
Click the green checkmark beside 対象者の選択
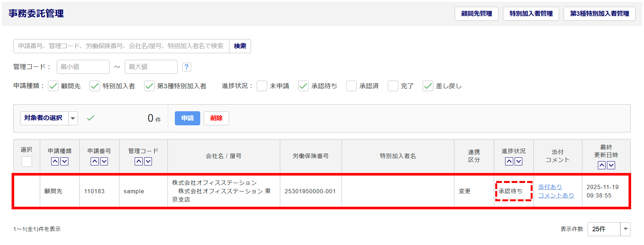[91, 118]
